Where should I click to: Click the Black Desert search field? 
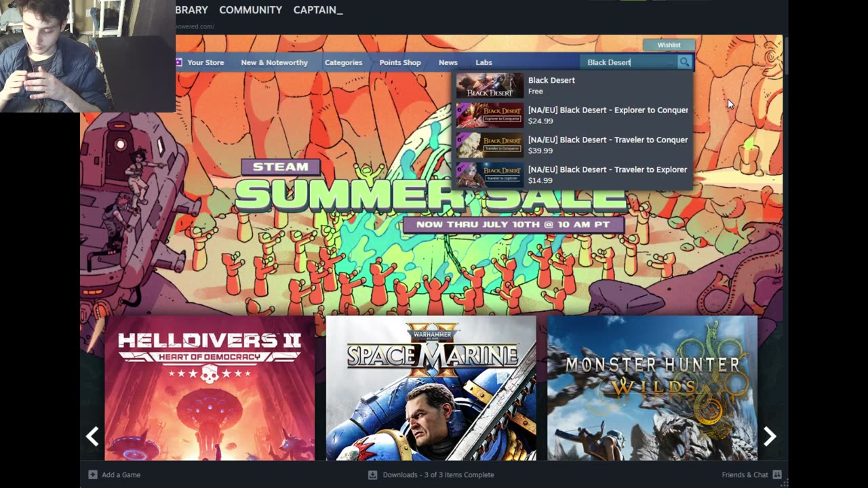(x=629, y=62)
